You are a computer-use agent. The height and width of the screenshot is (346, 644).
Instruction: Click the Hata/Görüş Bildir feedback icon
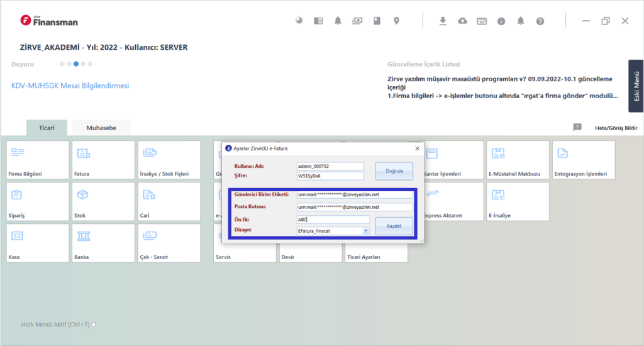[577, 127]
